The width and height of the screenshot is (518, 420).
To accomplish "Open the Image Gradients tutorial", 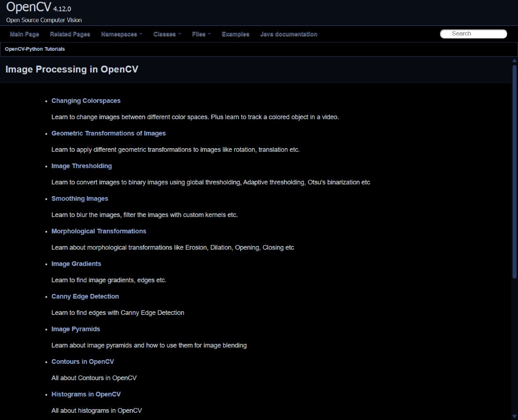I will click(x=76, y=264).
